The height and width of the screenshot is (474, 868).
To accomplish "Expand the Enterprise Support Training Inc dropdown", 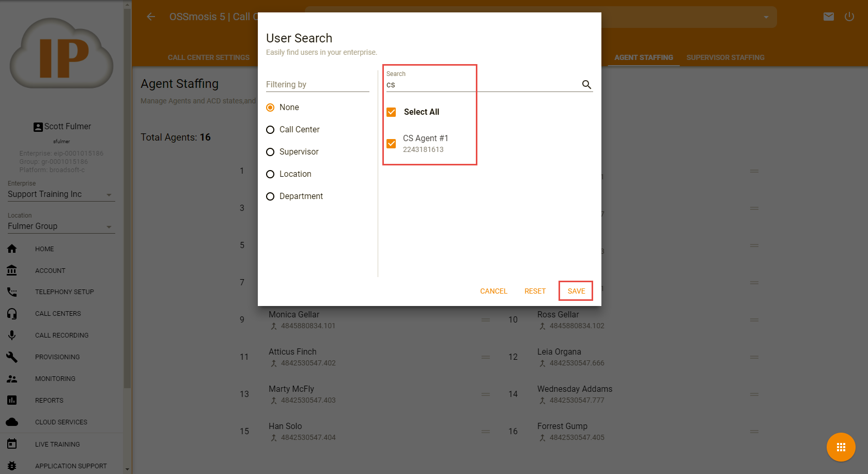I will [109, 195].
